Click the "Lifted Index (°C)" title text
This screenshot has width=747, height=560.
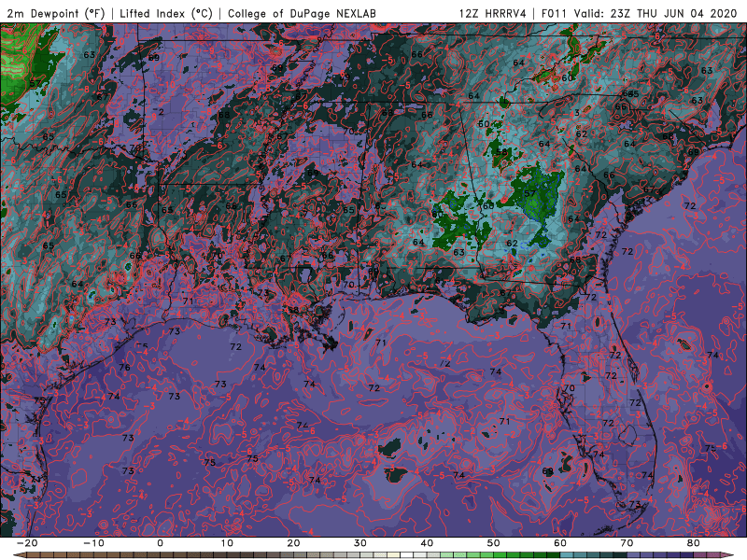click(166, 13)
